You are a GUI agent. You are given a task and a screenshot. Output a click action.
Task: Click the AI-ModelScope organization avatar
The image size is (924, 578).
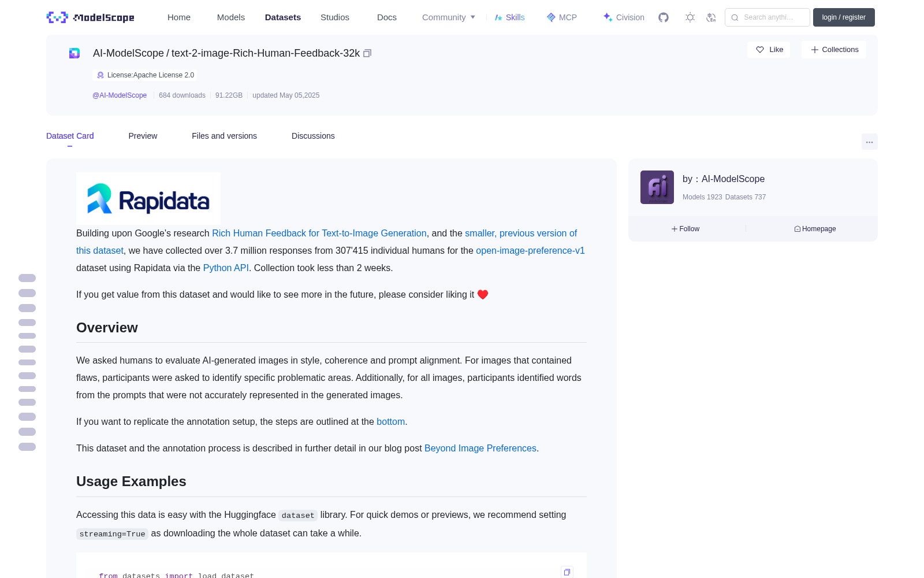(x=657, y=187)
